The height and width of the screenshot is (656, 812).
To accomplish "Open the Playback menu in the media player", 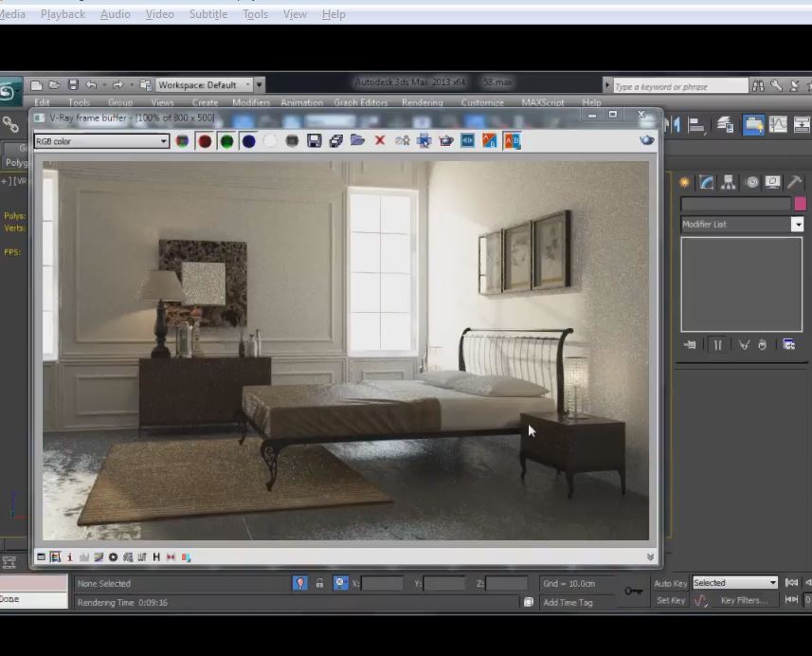I will tap(62, 13).
